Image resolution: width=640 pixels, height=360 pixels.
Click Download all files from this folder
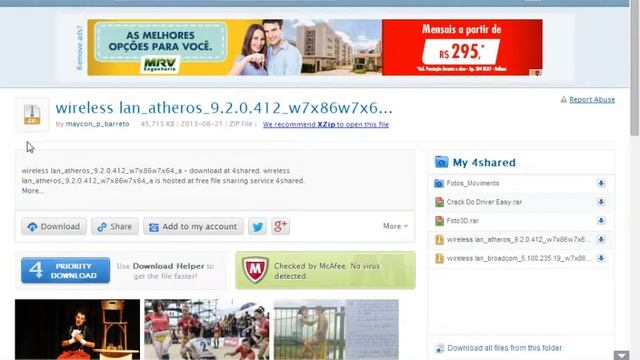pyautogui.click(x=504, y=348)
